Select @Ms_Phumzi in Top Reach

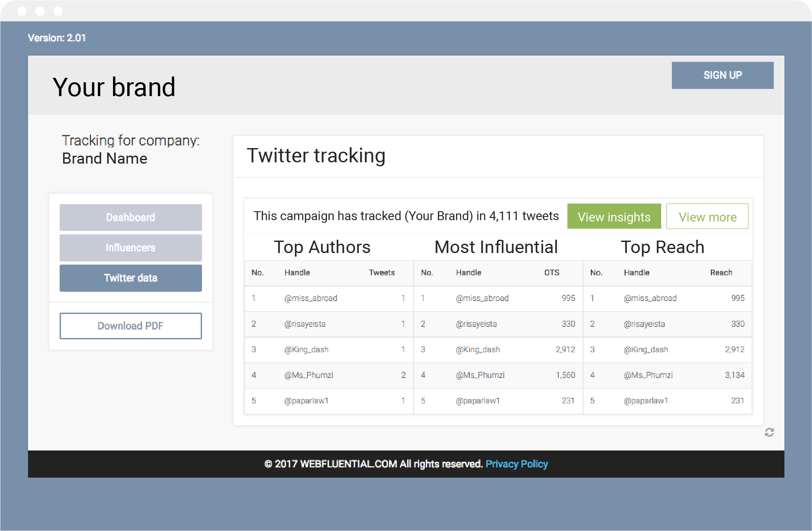648,375
